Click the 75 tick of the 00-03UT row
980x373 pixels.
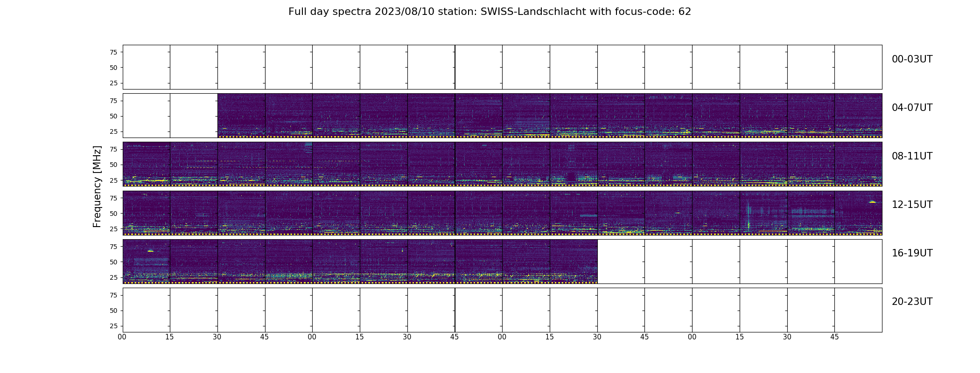(x=113, y=52)
